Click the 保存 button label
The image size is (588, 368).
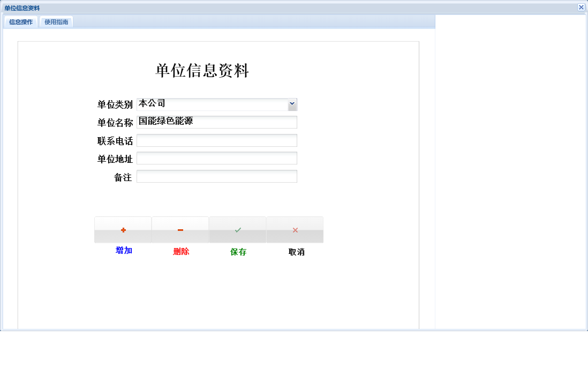237,251
